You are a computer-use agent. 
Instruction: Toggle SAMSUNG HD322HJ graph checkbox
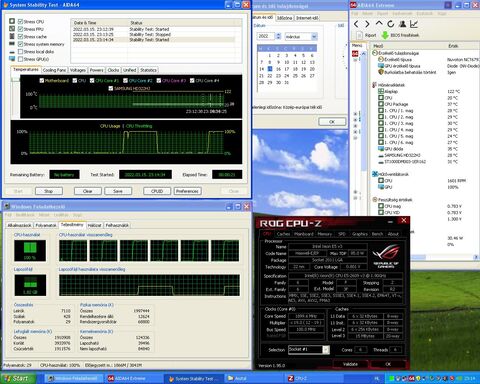tap(111, 88)
